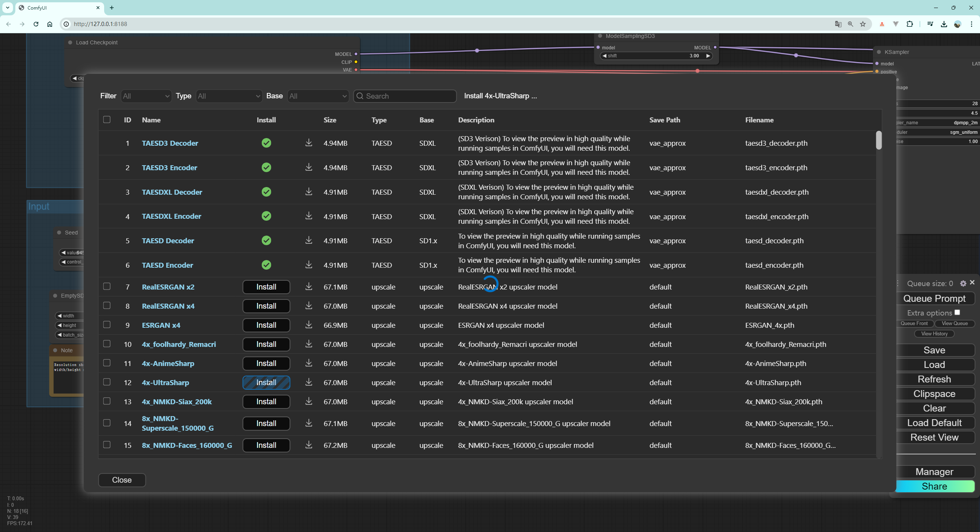The image size is (980, 532).
Task: Click download icon for TAESDXL Decoder
Action: point(309,192)
